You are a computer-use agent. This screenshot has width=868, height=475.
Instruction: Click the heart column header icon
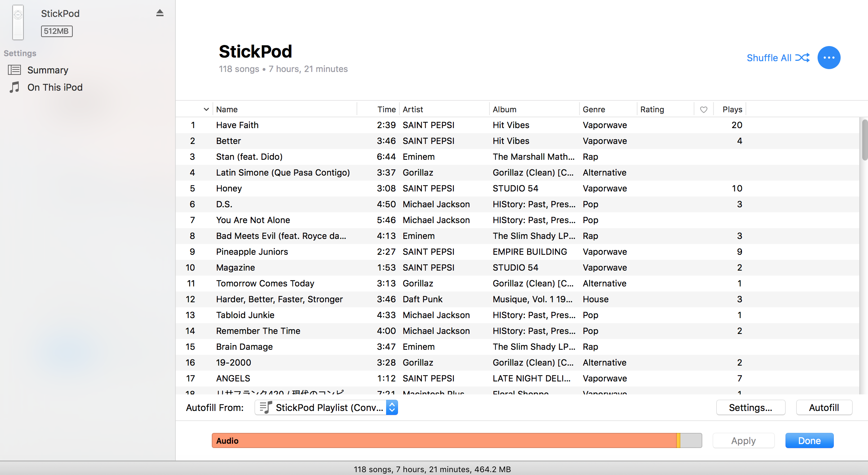703,109
